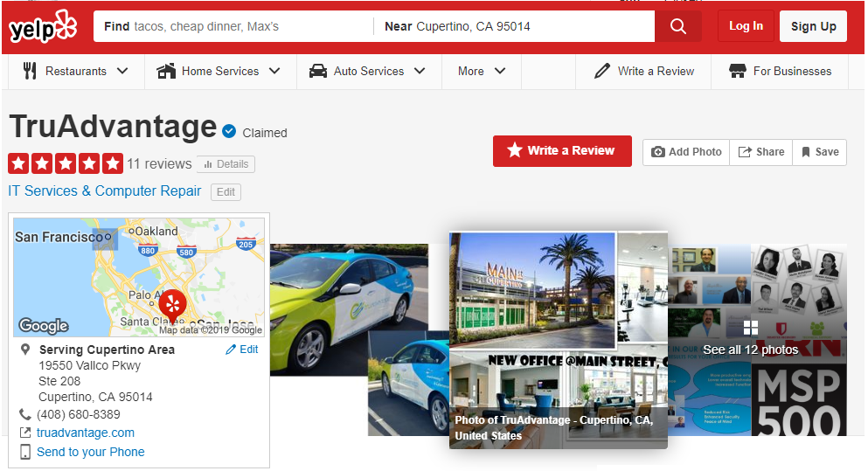
Task: Click the phone handset icon
Action: coord(24,414)
